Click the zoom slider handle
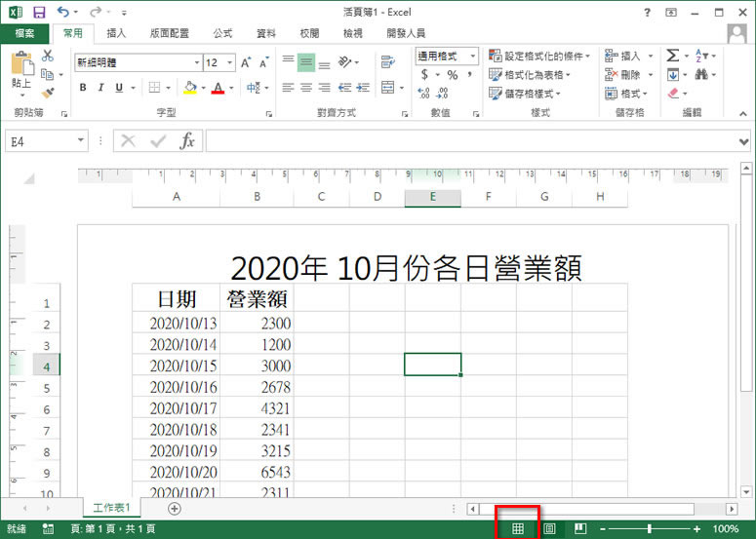The height and width of the screenshot is (539, 756). pos(650,529)
